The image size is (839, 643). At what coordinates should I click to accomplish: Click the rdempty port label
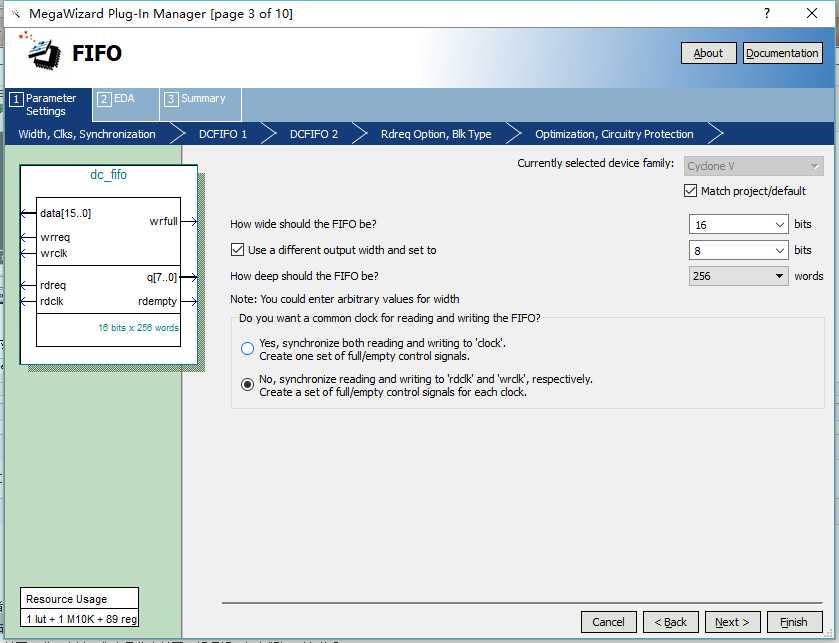pos(157,302)
